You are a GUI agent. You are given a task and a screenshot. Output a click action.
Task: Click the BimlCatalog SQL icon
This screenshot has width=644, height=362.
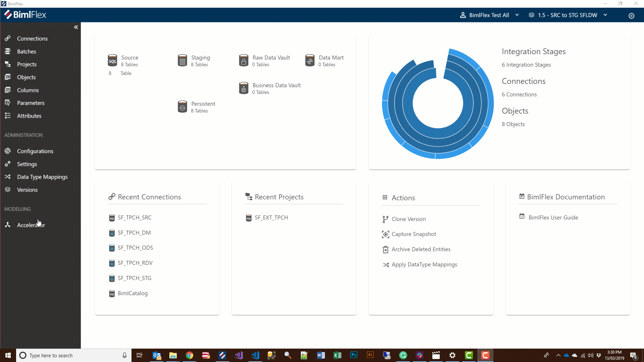click(112, 294)
